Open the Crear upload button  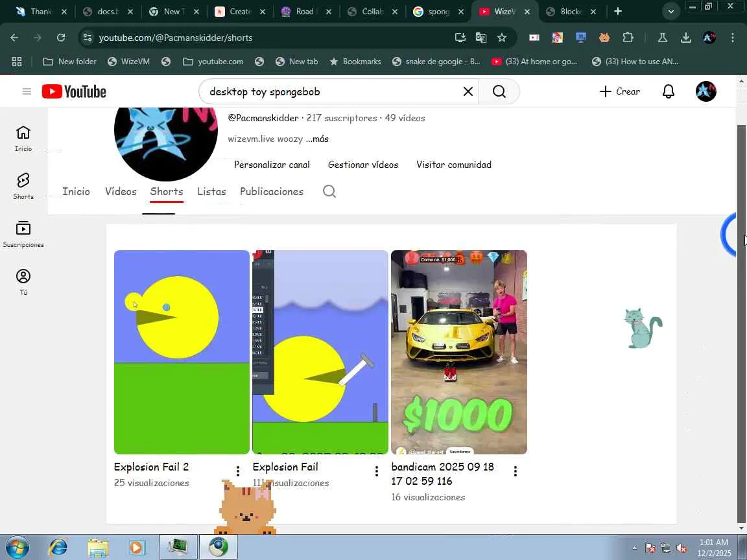coord(619,91)
